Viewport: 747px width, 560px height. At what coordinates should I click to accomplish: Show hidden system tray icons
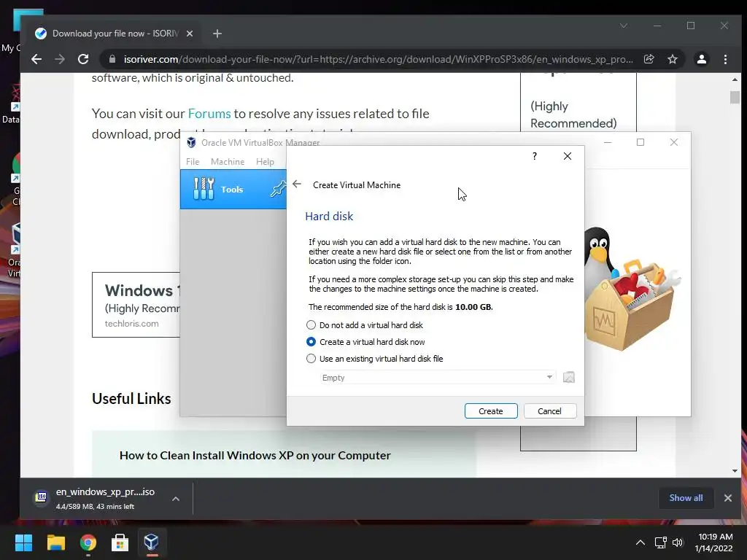point(640,542)
